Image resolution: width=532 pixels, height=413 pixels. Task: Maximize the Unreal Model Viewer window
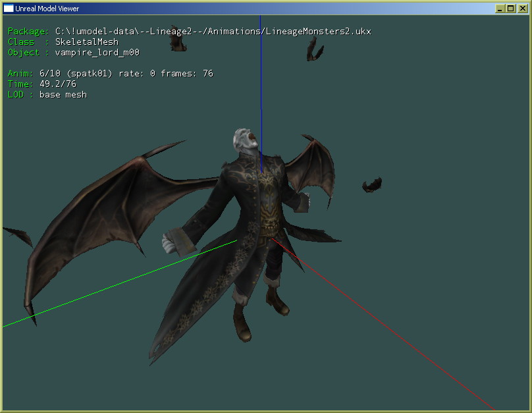511,9
